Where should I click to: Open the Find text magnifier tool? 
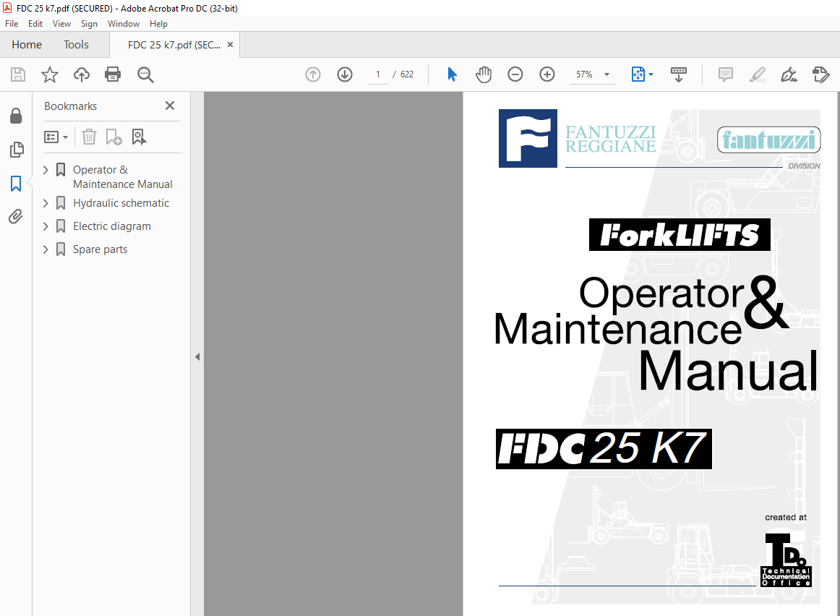tap(145, 74)
